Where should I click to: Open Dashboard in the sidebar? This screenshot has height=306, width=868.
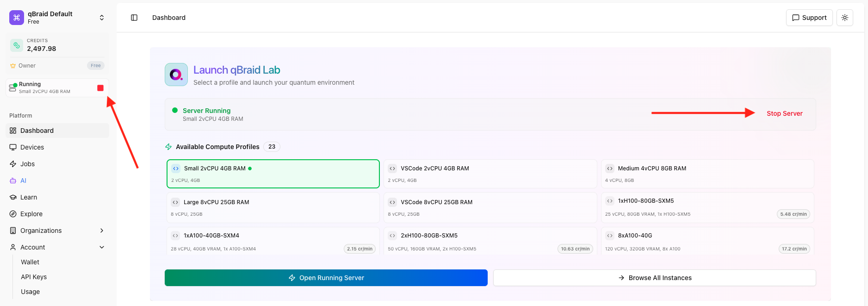pos(57,131)
